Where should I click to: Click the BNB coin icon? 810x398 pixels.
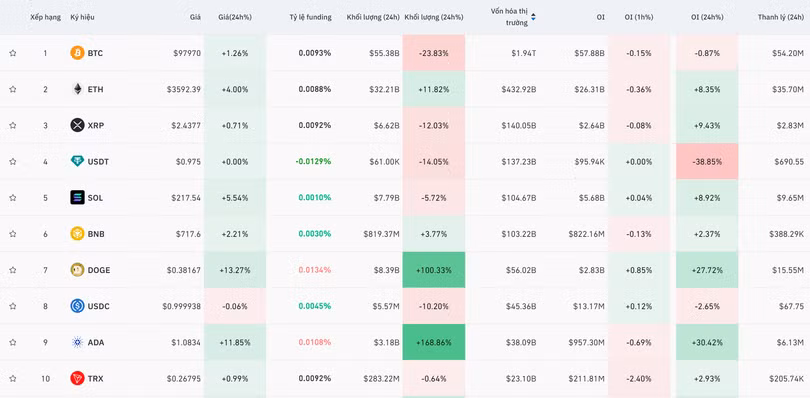(x=77, y=234)
